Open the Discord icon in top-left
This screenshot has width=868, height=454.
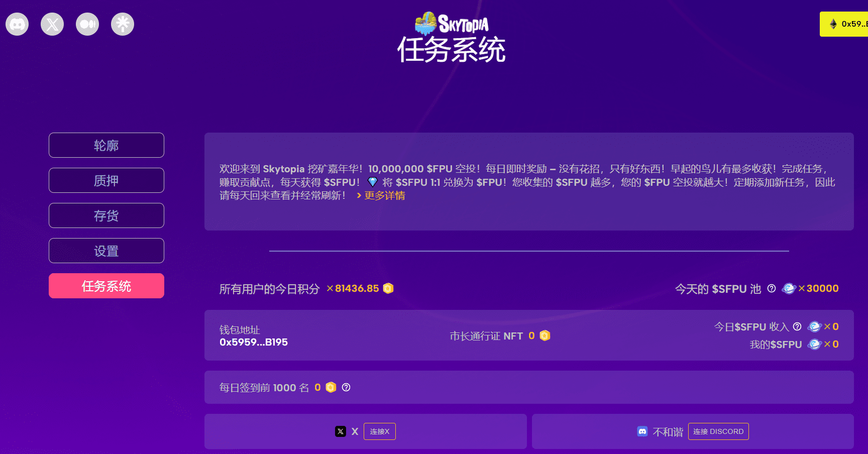point(17,24)
